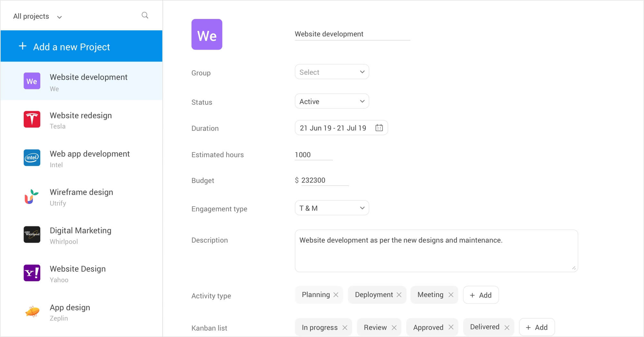Remove the Meeting activity tag

pyautogui.click(x=451, y=295)
